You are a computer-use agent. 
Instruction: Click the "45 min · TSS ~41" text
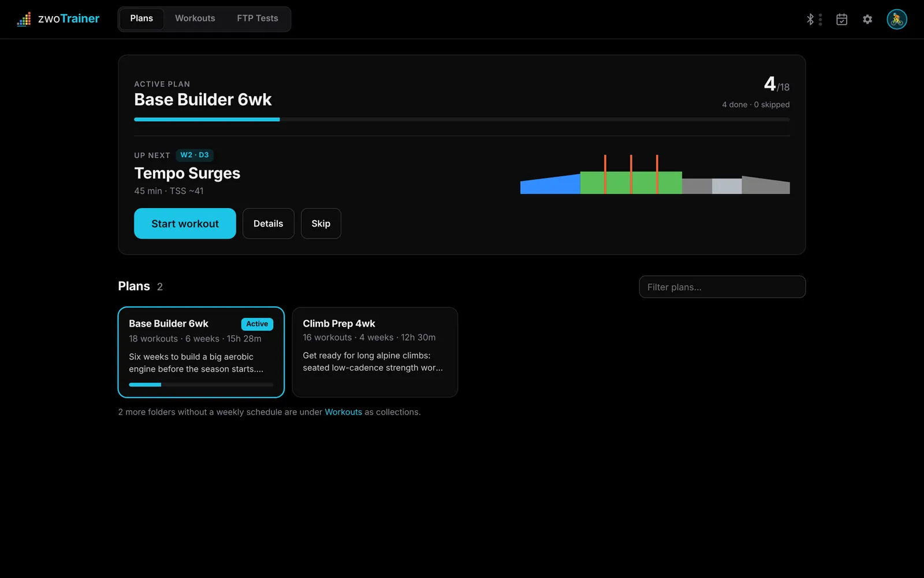[x=169, y=191]
